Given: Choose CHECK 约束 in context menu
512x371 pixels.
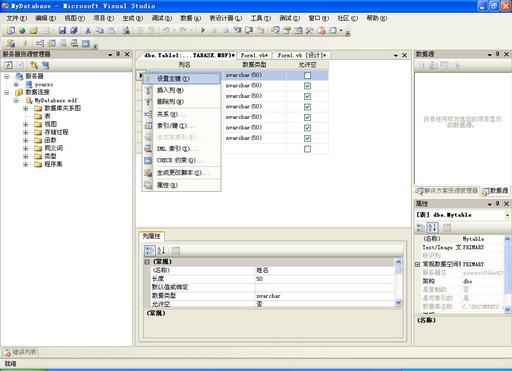Looking at the screenshot, I should pos(181,160).
